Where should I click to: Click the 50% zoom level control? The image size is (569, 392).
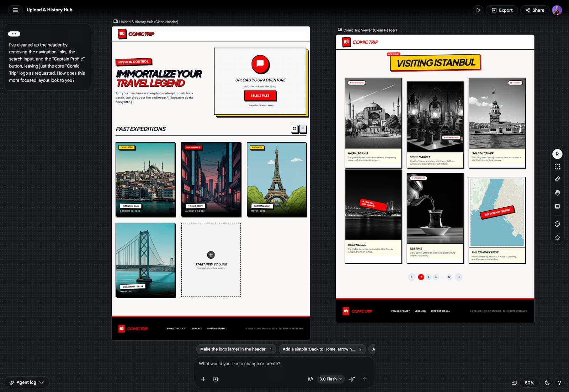point(530,383)
